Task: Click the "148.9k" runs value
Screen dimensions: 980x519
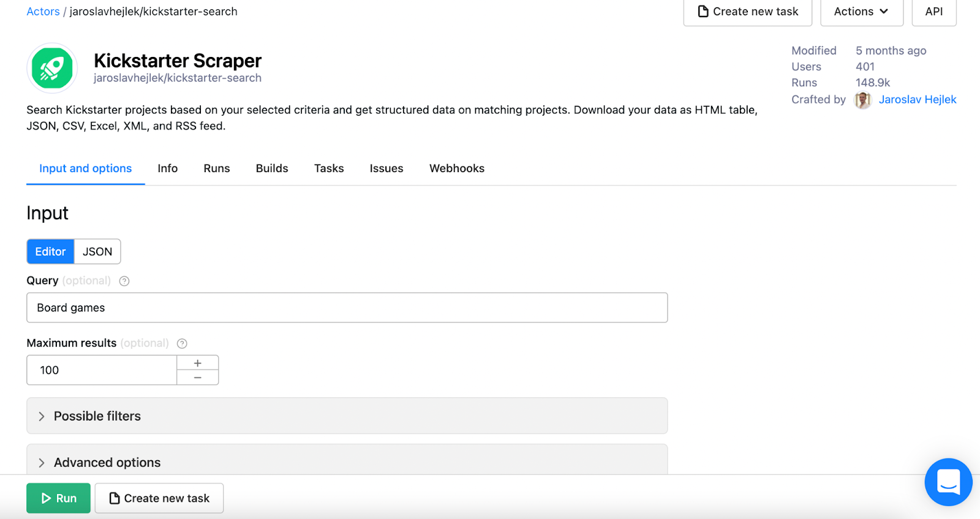Action: click(873, 83)
